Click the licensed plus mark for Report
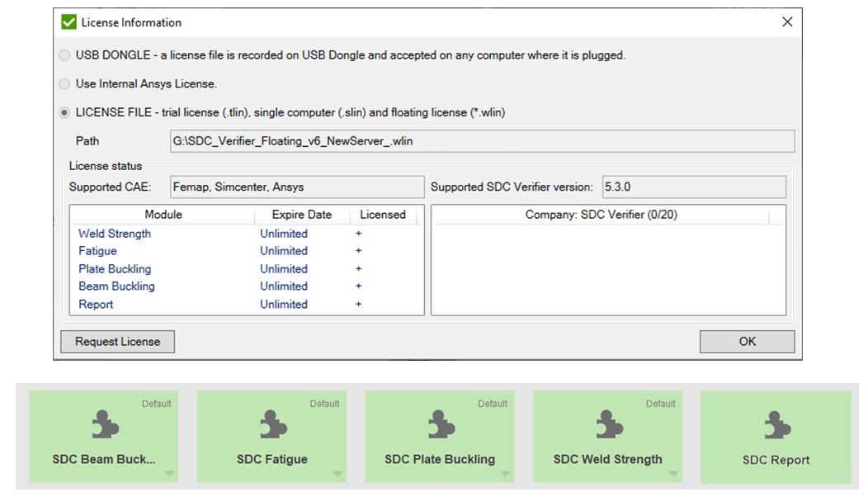868x497 pixels. click(x=359, y=304)
